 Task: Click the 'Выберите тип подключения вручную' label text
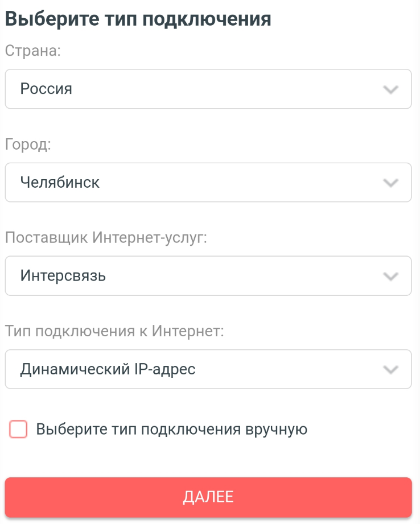(172, 429)
